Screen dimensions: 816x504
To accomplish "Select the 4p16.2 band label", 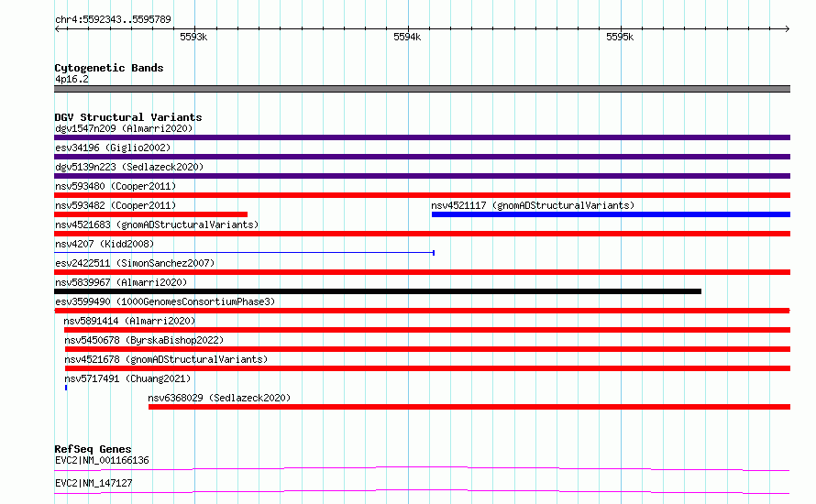I will (x=72, y=79).
